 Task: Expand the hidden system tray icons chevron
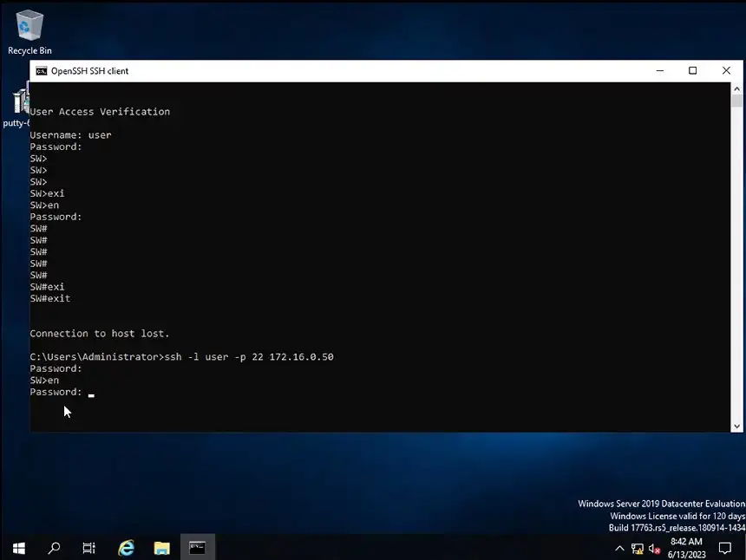tap(620, 548)
